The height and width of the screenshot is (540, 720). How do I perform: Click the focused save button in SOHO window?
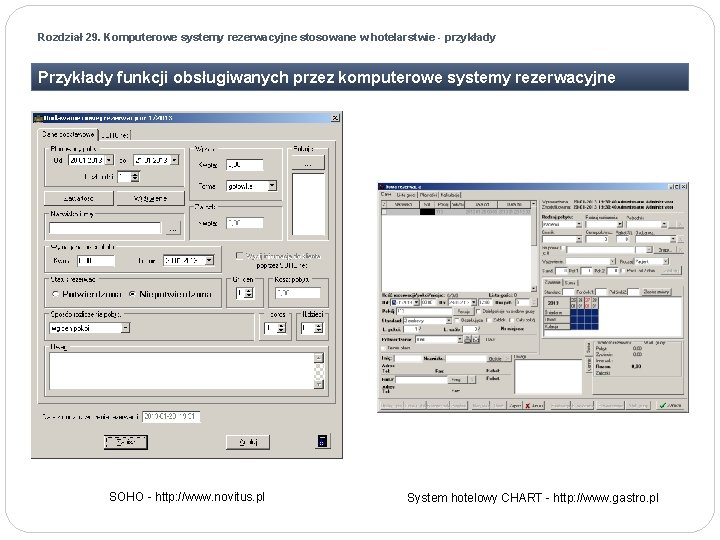pyautogui.click(x=125, y=442)
